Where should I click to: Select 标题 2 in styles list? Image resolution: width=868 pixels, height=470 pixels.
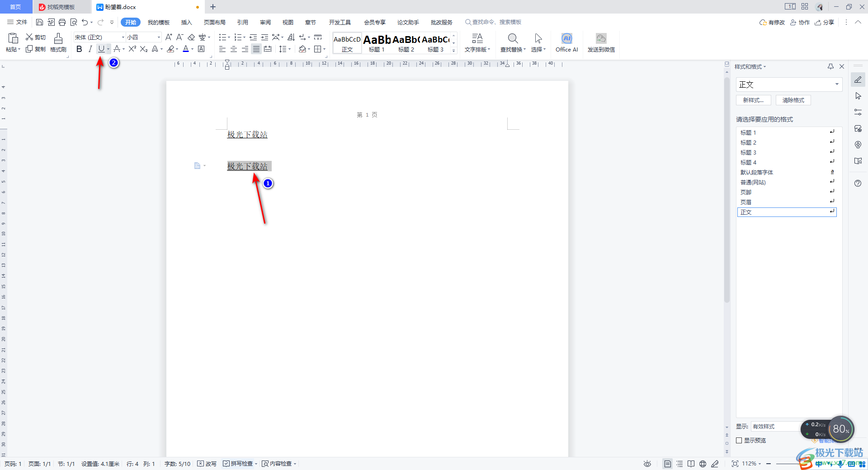(x=787, y=142)
